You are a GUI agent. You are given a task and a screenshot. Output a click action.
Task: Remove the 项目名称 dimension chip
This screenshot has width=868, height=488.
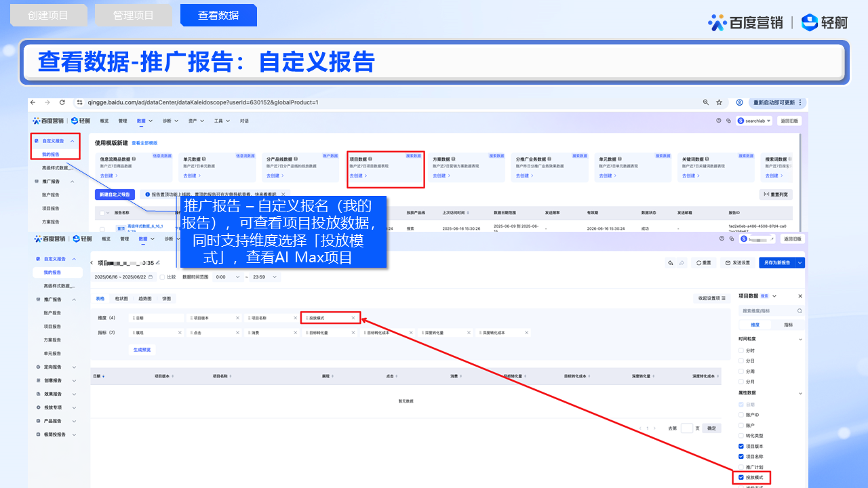click(295, 318)
